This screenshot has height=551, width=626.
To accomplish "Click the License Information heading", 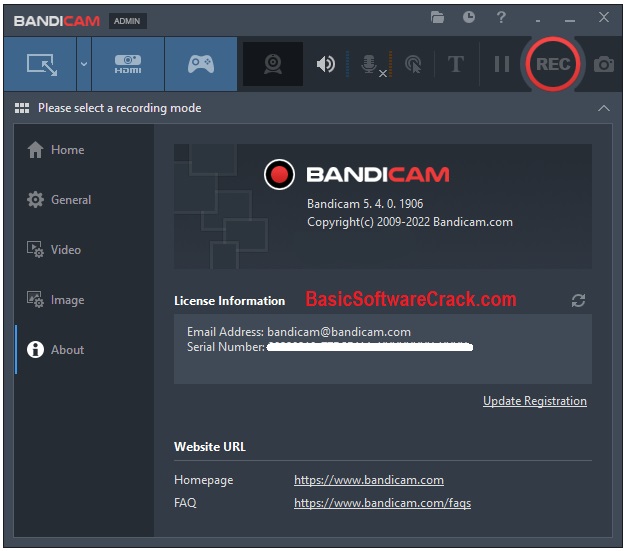I will tap(230, 301).
